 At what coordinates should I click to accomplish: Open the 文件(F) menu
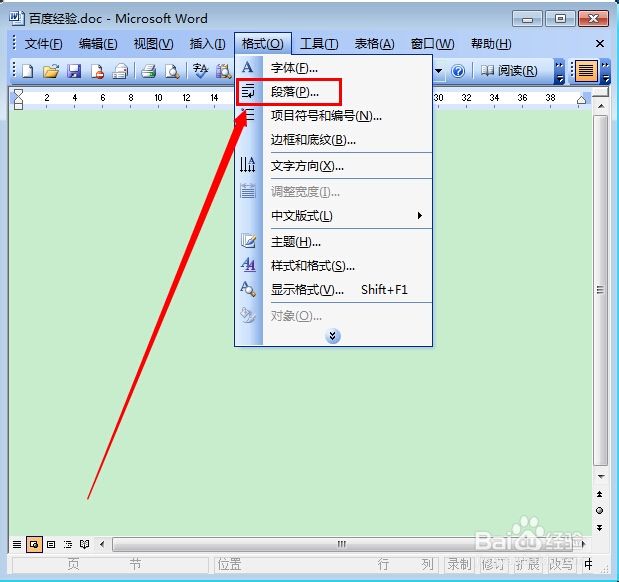point(43,44)
